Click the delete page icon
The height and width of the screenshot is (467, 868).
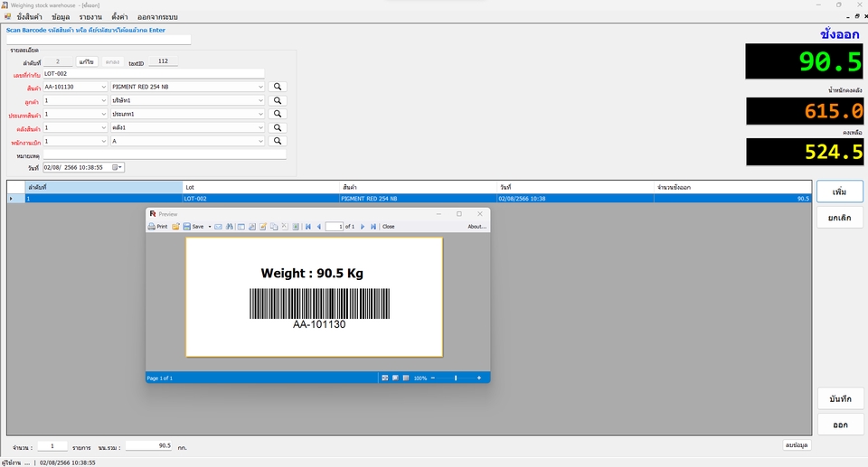coord(285,227)
